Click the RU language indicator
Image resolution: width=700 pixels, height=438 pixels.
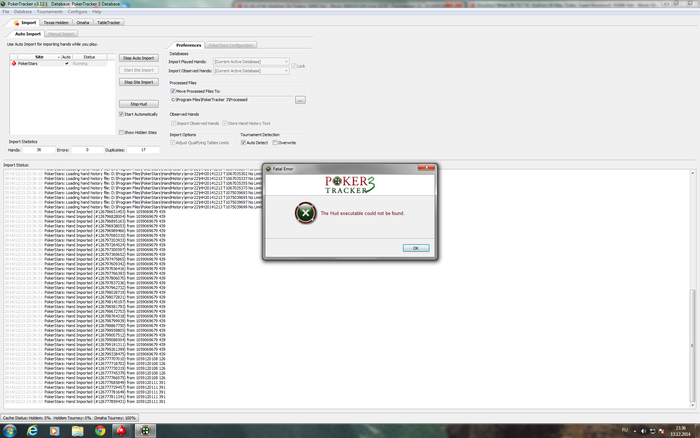tap(625, 430)
